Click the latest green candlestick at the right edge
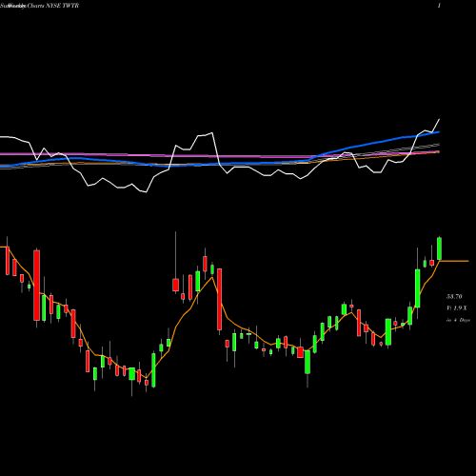This screenshot has width=476, height=476. point(440,248)
